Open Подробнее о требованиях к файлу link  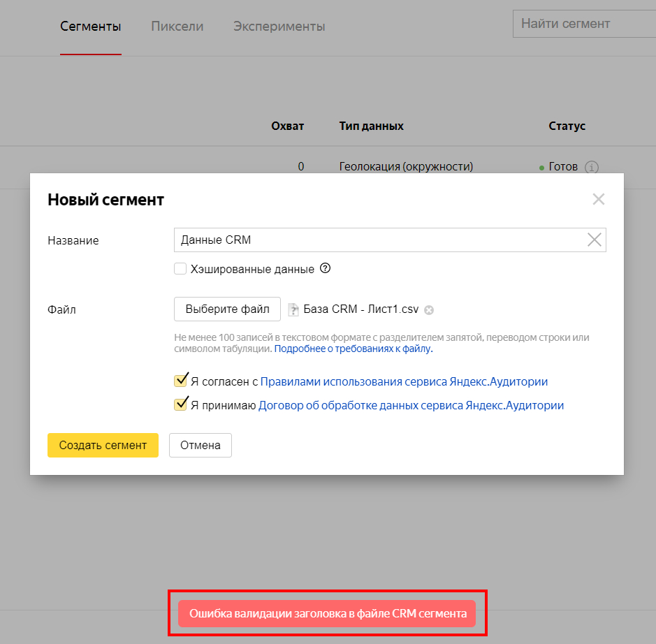coord(353,349)
